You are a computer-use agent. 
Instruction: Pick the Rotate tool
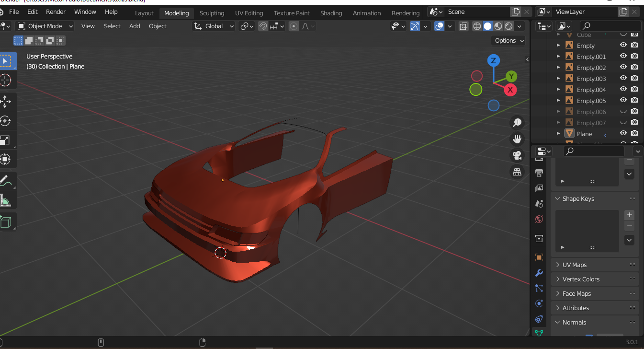coord(6,121)
